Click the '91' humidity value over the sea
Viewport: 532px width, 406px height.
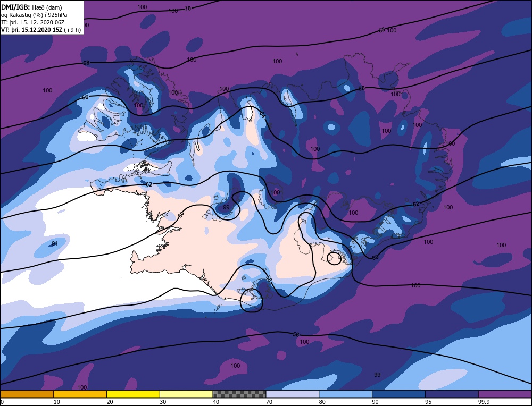(x=54, y=243)
